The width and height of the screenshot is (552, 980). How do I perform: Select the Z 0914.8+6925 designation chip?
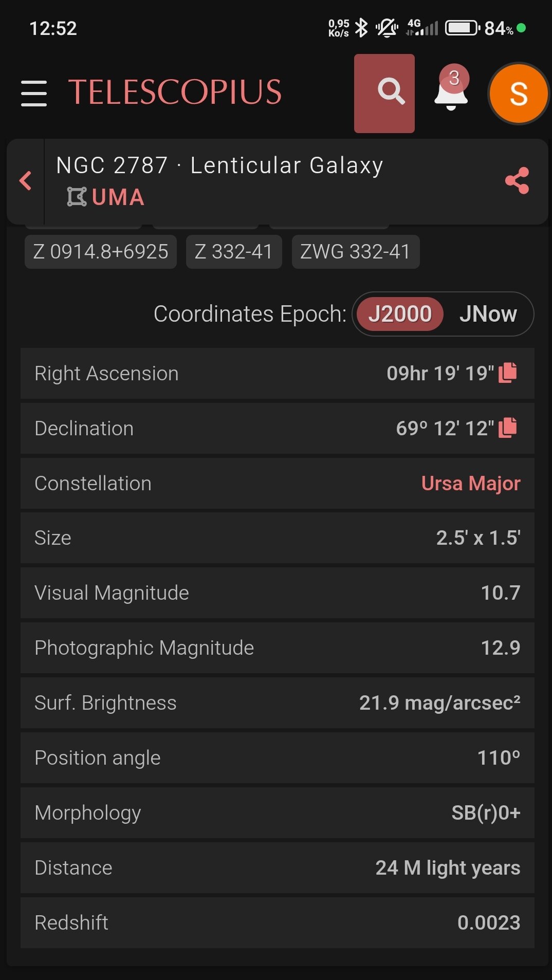tap(101, 252)
